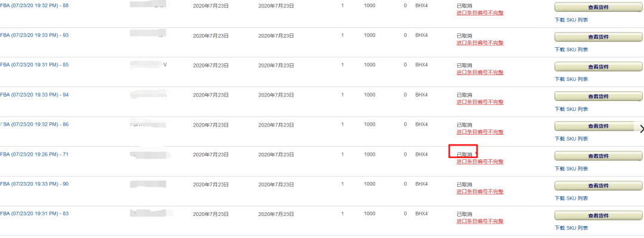Image resolution: width=644 pixels, height=238 pixels.
Task: Click the right-pointing chevron arrow
Action: coord(642,129)
